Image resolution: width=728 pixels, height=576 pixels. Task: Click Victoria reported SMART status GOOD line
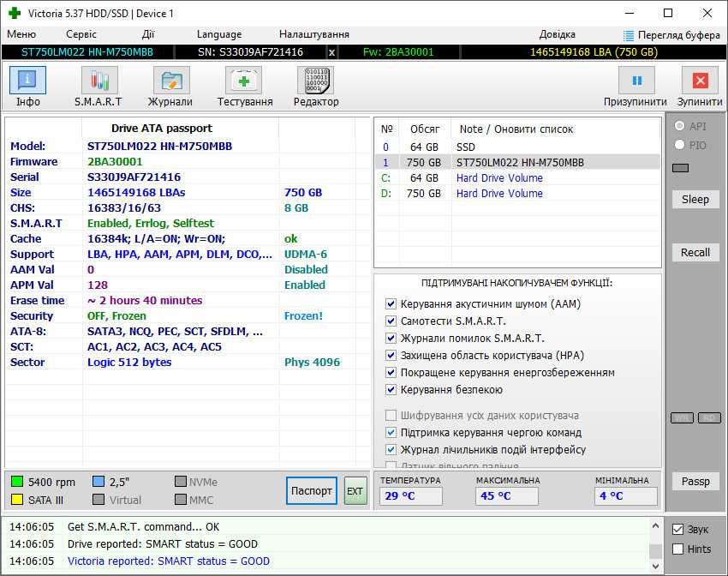tap(169, 561)
